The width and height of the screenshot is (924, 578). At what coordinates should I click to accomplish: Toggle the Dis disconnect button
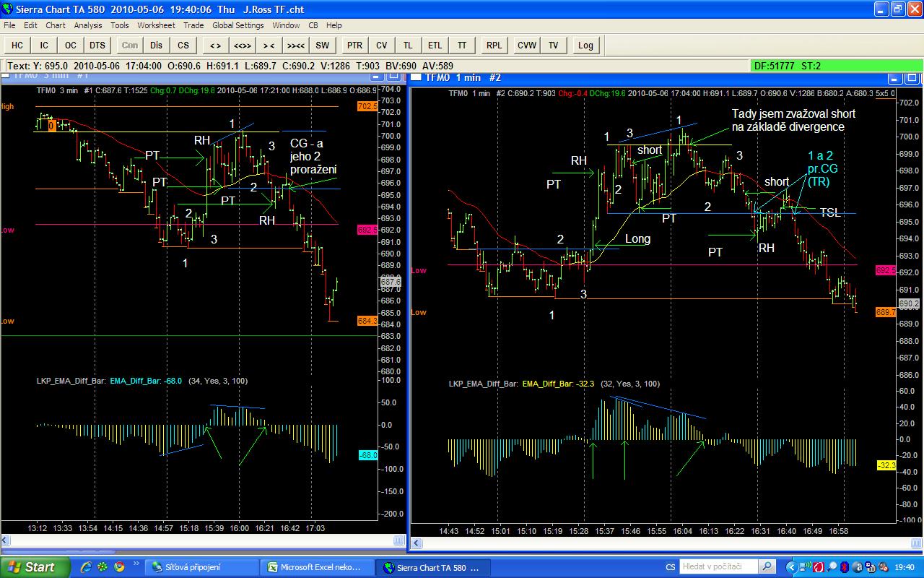pos(157,45)
